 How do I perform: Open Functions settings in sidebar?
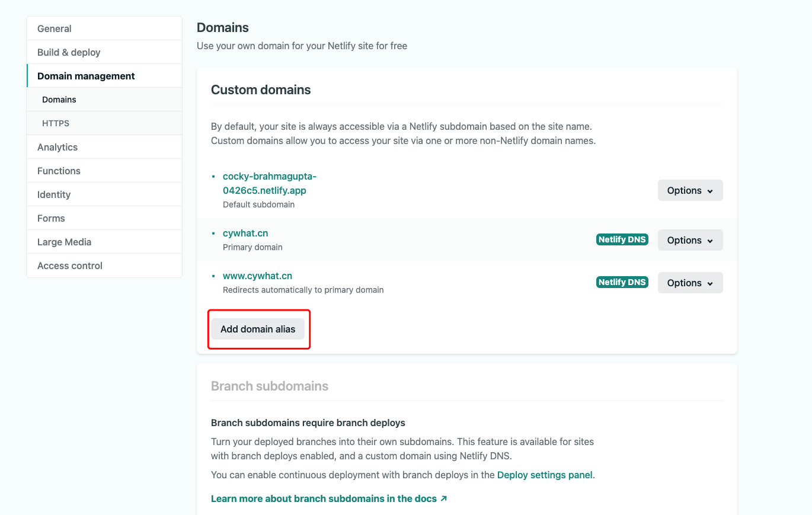[x=59, y=171]
